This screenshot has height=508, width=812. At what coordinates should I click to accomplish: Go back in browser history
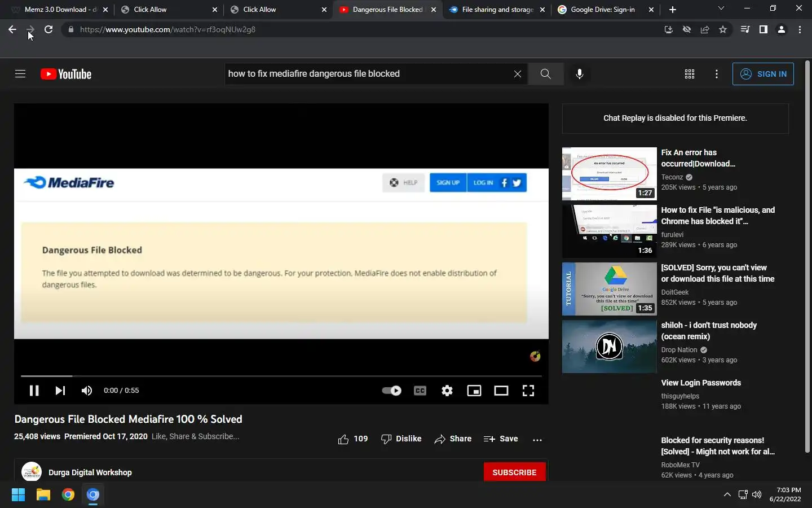click(x=12, y=29)
